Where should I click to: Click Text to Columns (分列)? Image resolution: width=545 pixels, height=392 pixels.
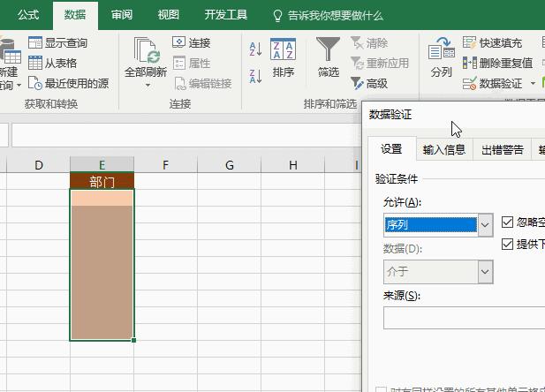pos(441,57)
